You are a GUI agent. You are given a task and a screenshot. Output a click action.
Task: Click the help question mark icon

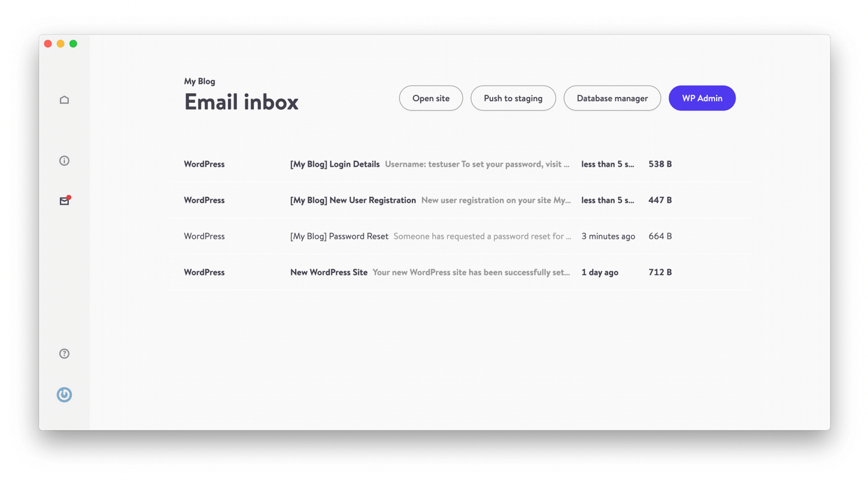coord(64,354)
